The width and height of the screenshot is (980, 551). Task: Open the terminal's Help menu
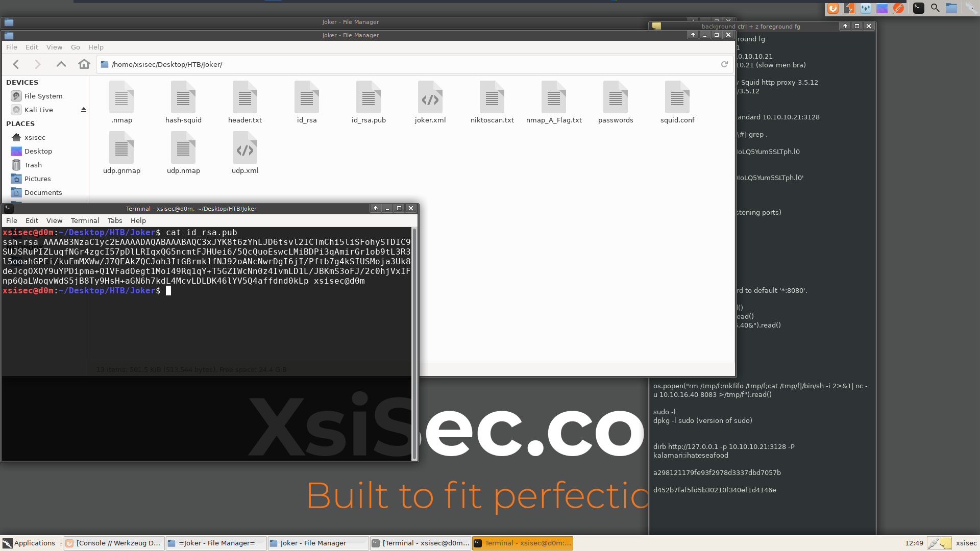[138, 220]
